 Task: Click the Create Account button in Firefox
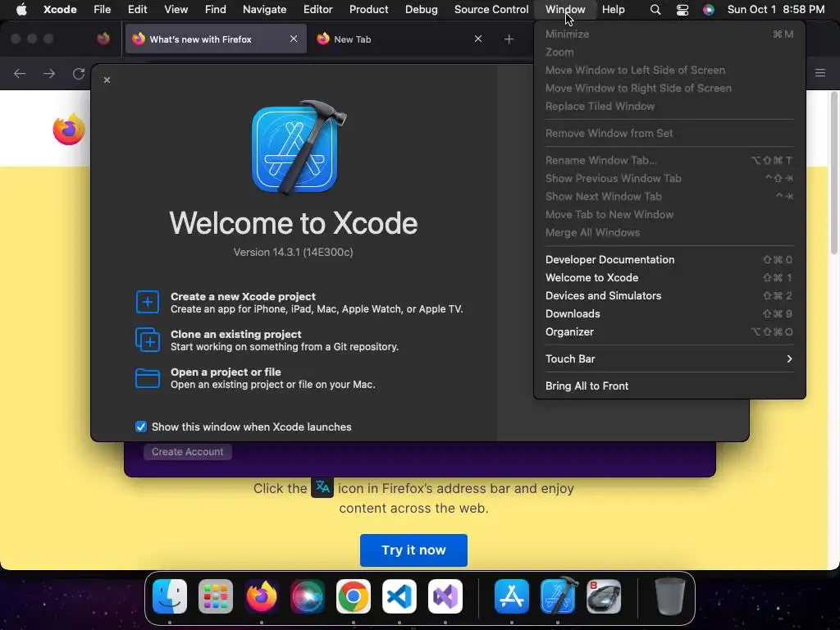188,452
